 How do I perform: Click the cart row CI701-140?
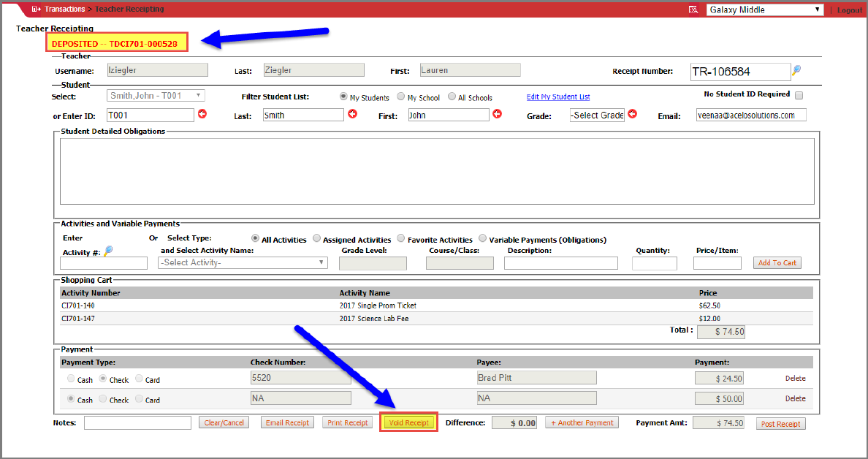click(437, 305)
